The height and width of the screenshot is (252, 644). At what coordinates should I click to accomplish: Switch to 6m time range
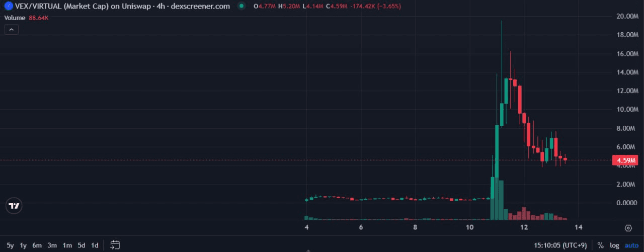pos(37,245)
